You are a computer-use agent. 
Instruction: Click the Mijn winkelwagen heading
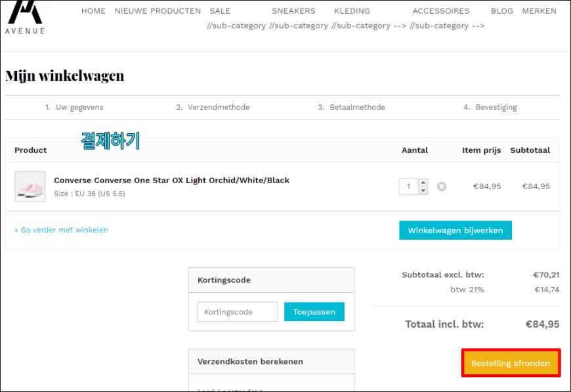(65, 76)
